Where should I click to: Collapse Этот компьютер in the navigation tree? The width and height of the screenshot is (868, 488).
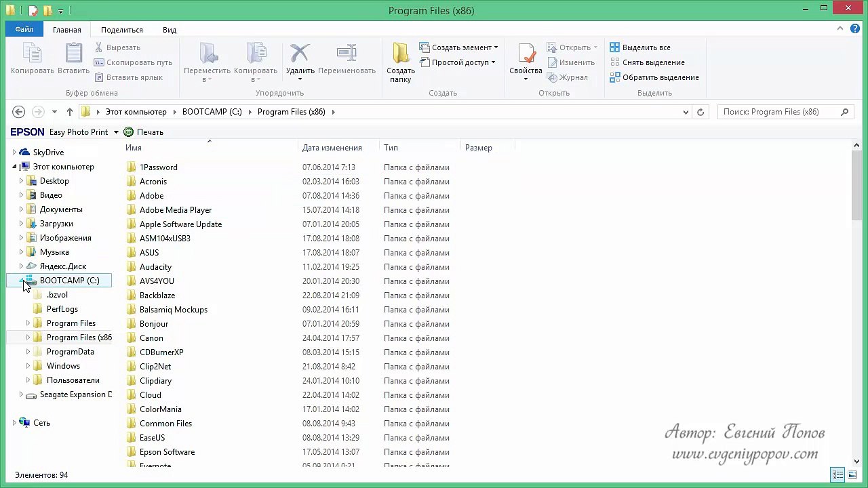(14, 167)
